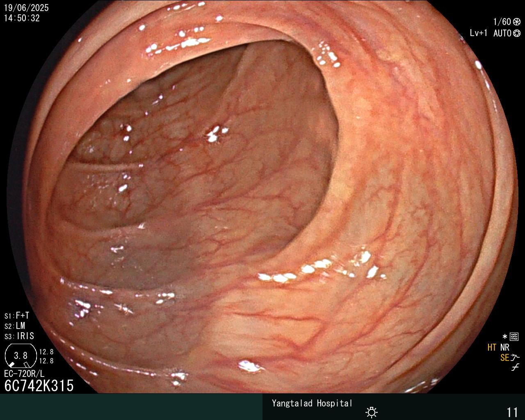The image size is (525, 420).
Task: Click the iris icon beside AUTO
Action: click(517, 33)
